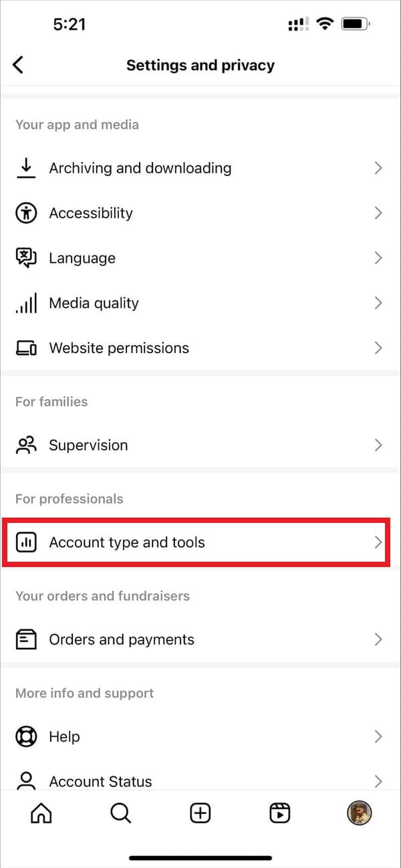The height and width of the screenshot is (868, 401).
Task: Create new post with plus icon
Action: pyautogui.click(x=200, y=813)
